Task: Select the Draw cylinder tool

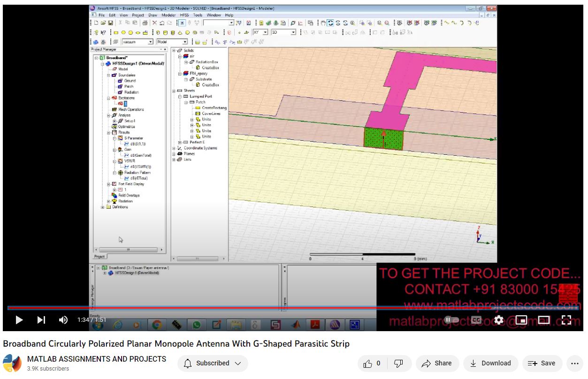Action: (x=165, y=33)
